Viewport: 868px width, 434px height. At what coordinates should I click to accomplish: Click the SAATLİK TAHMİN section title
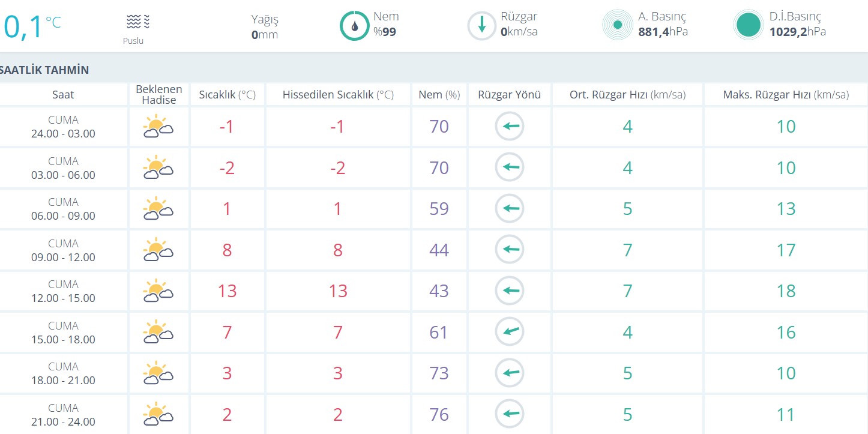click(x=44, y=70)
